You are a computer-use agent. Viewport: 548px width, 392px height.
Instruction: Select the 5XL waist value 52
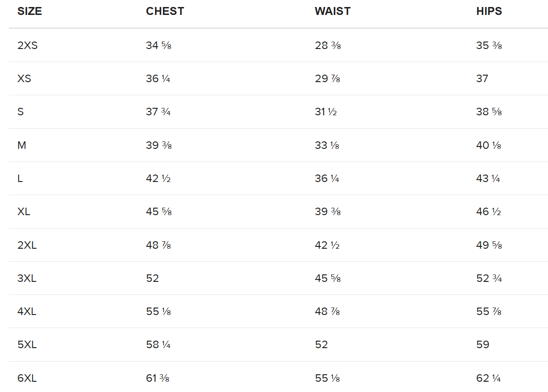coord(321,344)
